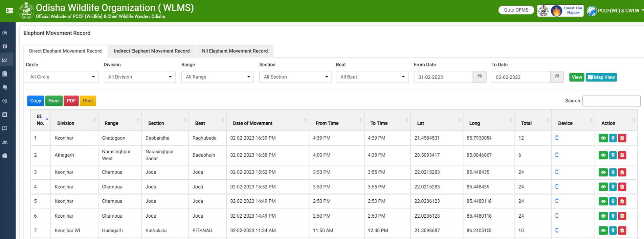This screenshot has width=644, height=239.
Task: Click the Odisha emblem logo in header
Action: pos(26,11)
